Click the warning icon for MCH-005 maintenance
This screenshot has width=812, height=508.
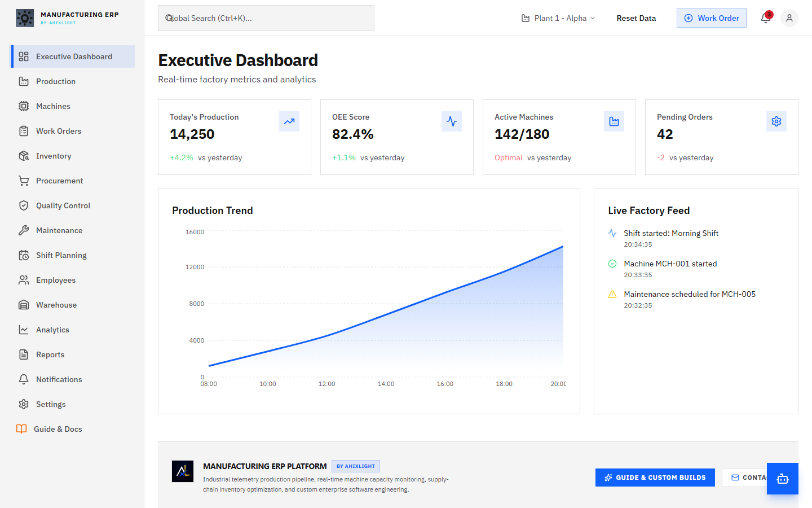[612, 294]
